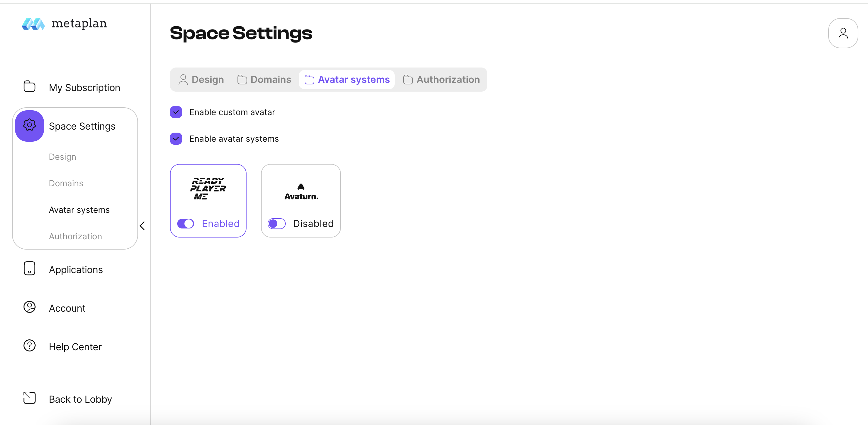The image size is (868, 425).
Task: Uncheck Enable avatar systems checkbox
Action: tap(176, 139)
